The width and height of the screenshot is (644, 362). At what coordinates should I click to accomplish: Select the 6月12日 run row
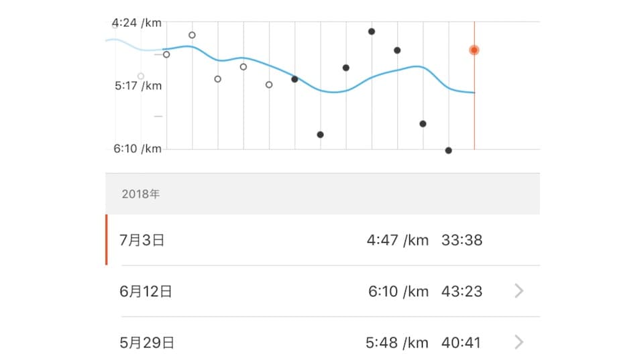[x=323, y=291]
